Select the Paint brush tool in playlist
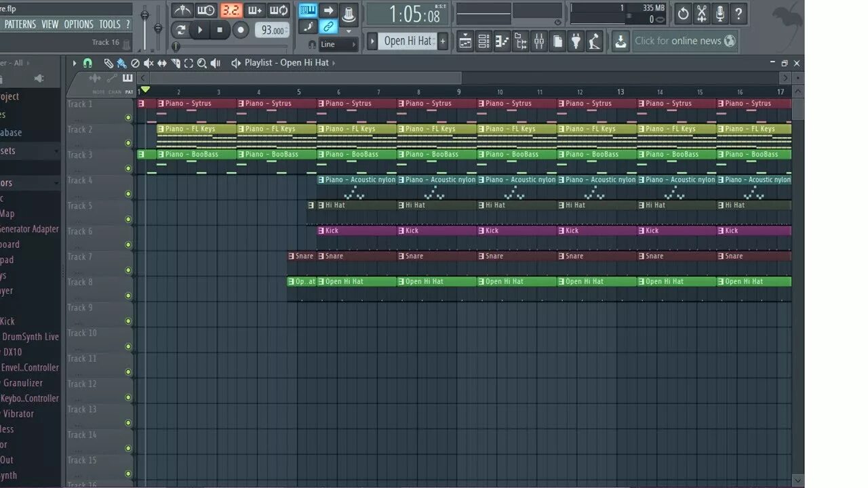868x488 pixels. tap(121, 63)
